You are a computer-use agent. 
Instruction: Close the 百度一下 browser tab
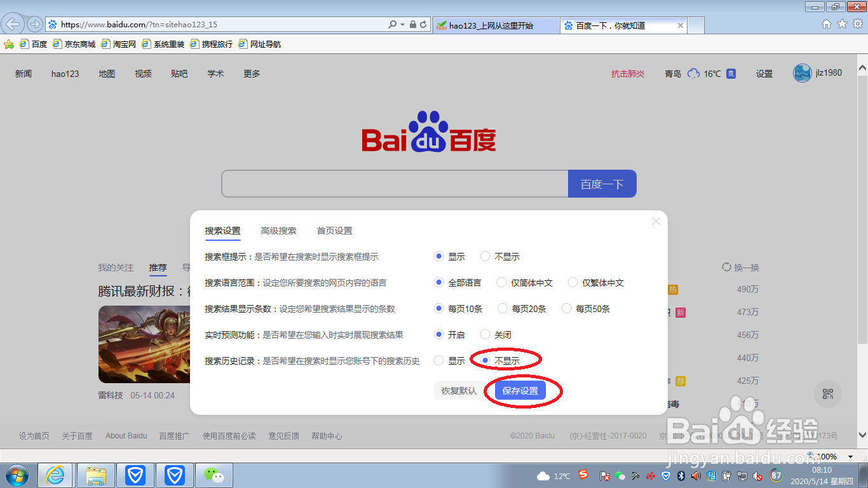681,25
